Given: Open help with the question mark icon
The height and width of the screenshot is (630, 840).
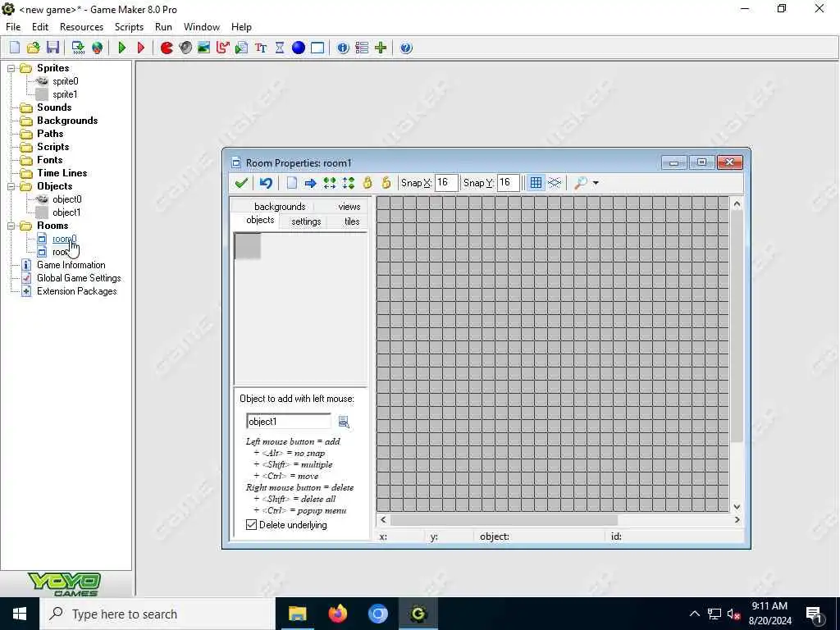Looking at the screenshot, I should tap(406, 48).
